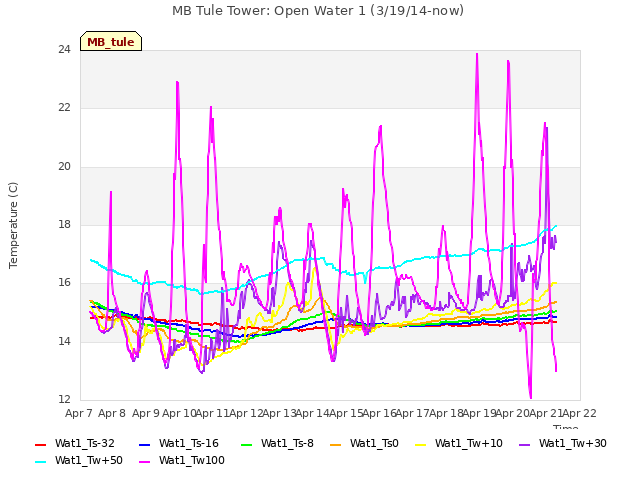Click the 24 y-axis tick label
This screenshot has height=480, width=640.
[x=64, y=49]
